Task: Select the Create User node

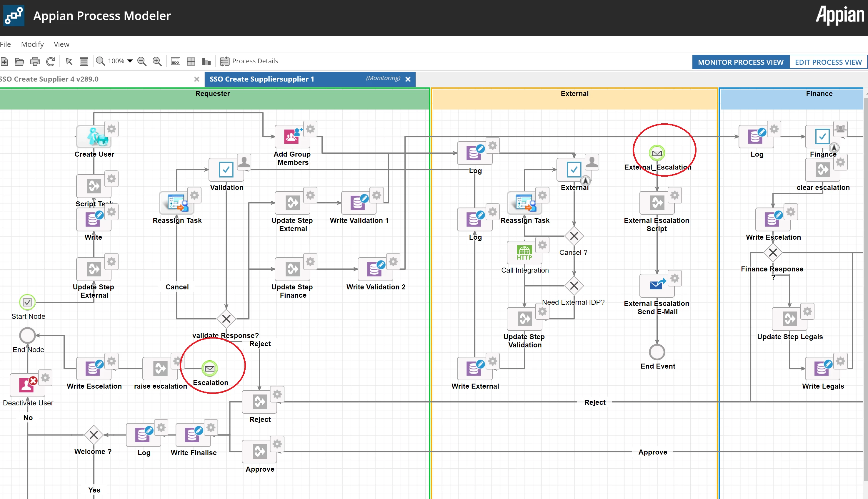Action: pyautogui.click(x=94, y=136)
